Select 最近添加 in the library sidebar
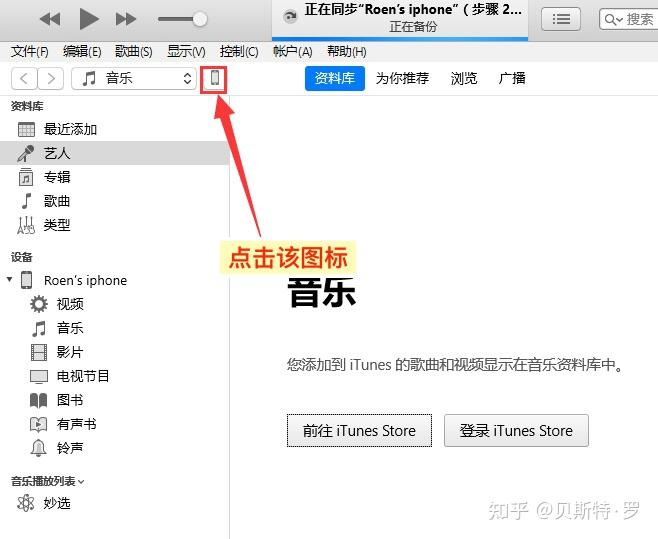658x539 pixels. (x=115, y=129)
